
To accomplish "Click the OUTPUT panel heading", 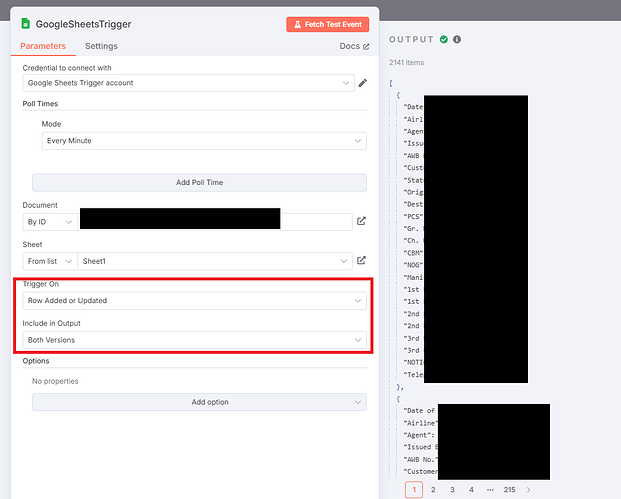I will pos(411,39).
